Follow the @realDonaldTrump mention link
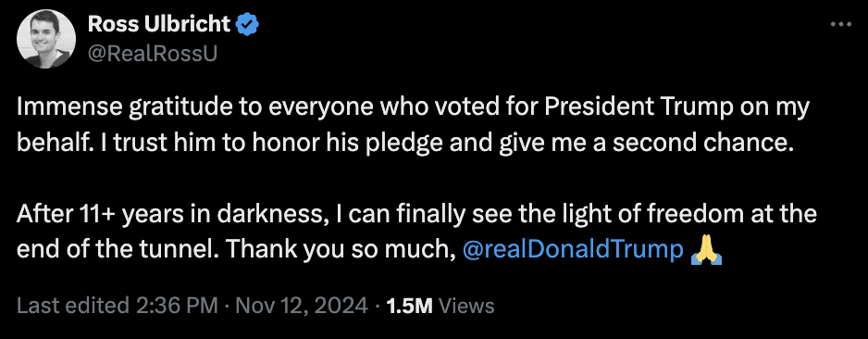 pyautogui.click(x=573, y=250)
